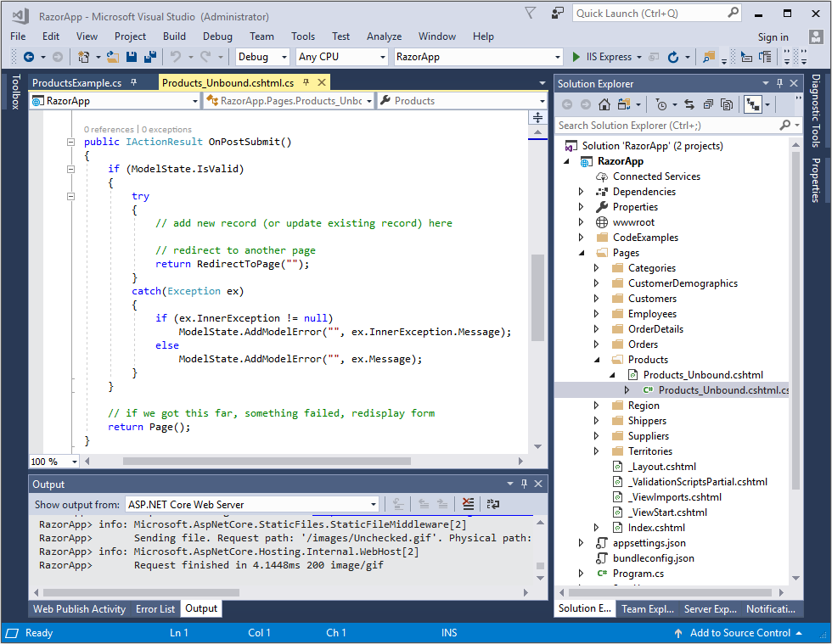832x644 pixels.
Task: Click the Open File folder icon
Action: [112, 57]
